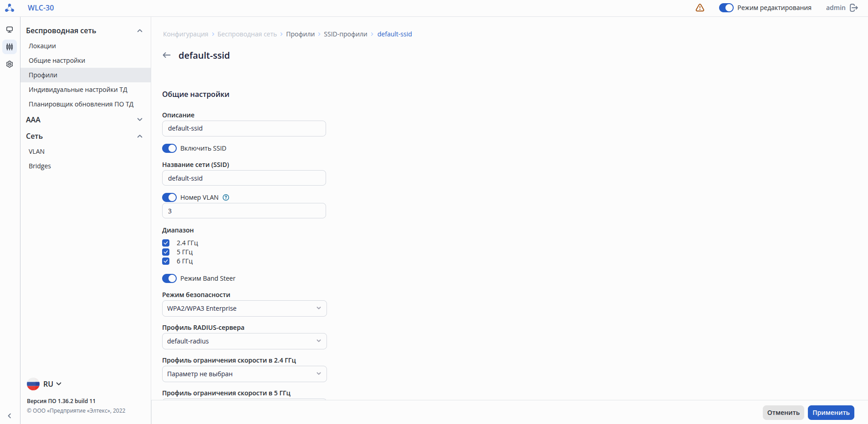Click the Название сети (SSID) input field
The width and height of the screenshot is (868, 424).
point(244,178)
